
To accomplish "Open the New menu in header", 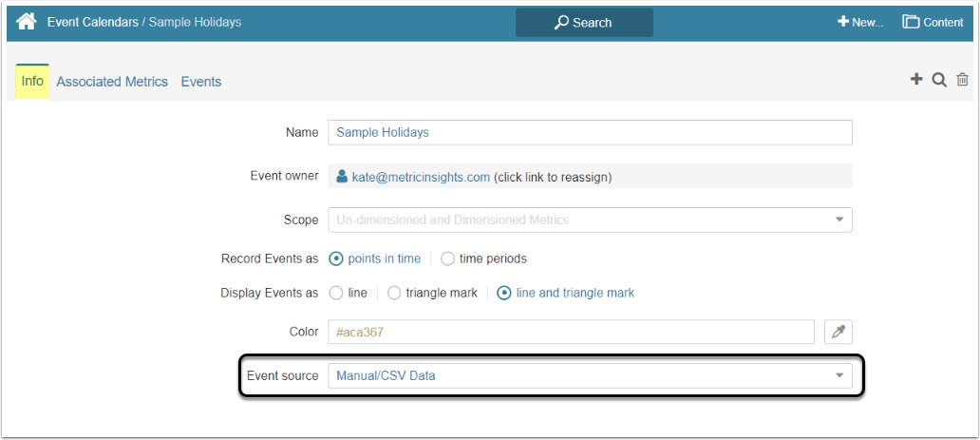I will point(860,22).
